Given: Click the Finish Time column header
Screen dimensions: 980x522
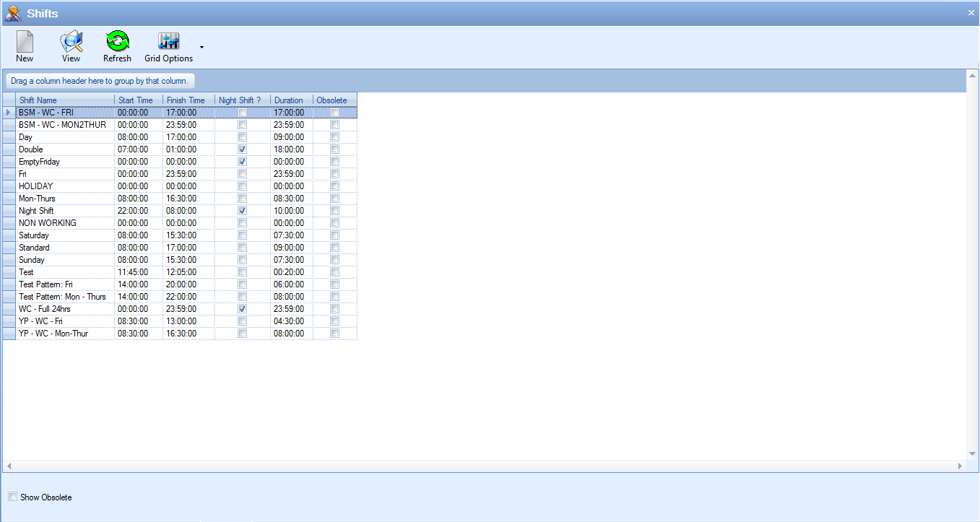Looking at the screenshot, I should [x=188, y=100].
